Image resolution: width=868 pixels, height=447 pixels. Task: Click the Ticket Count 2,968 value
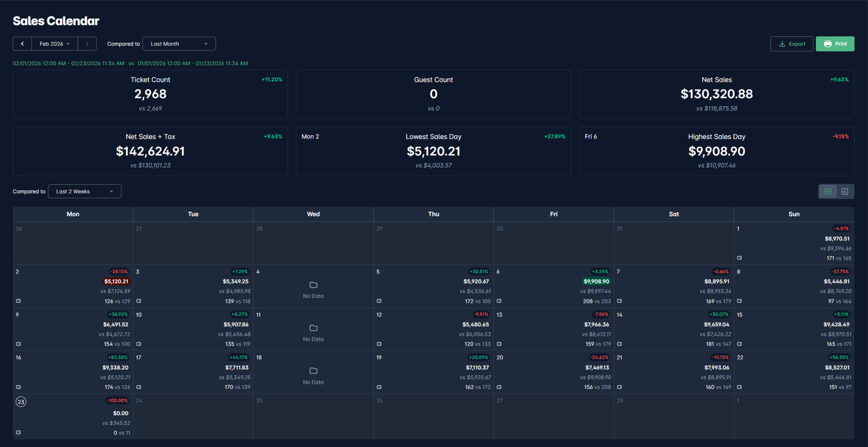(x=150, y=94)
